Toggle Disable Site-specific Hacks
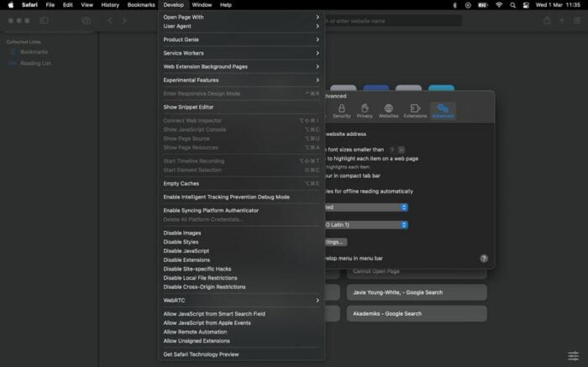Image resolution: width=588 pixels, height=367 pixels. (x=241, y=269)
